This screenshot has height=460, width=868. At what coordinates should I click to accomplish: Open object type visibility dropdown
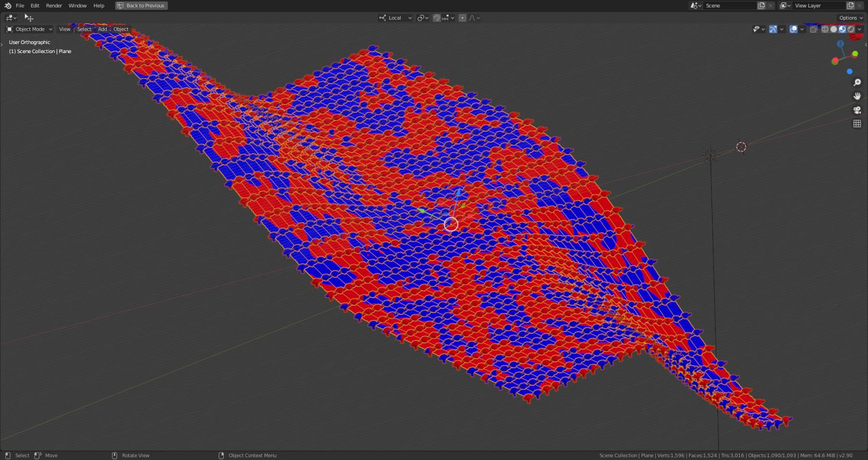(759, 29)
